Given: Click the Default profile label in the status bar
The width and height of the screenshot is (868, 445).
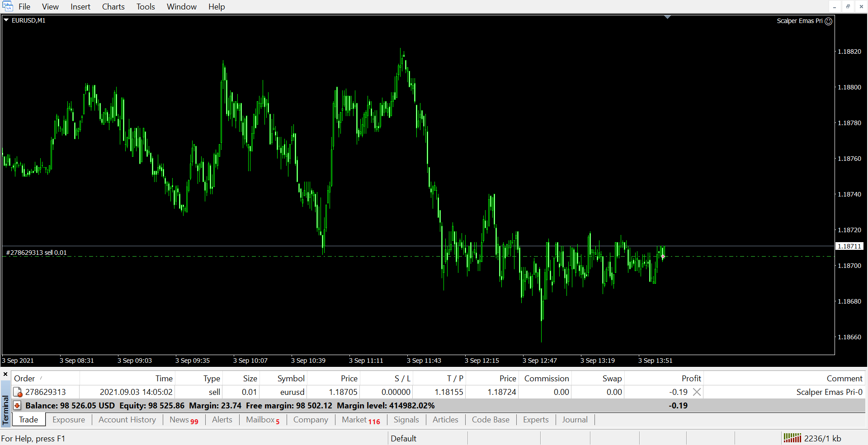Looking at the screenshot, I should (x=403, y=438).
